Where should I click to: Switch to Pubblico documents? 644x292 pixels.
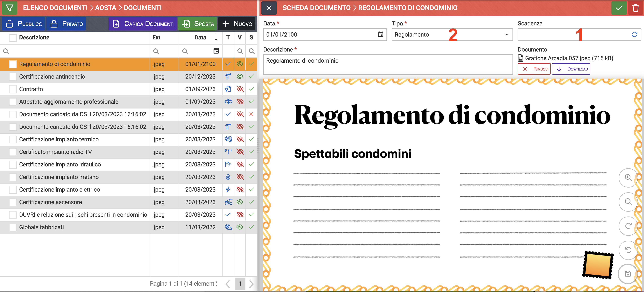click(24, 24)
